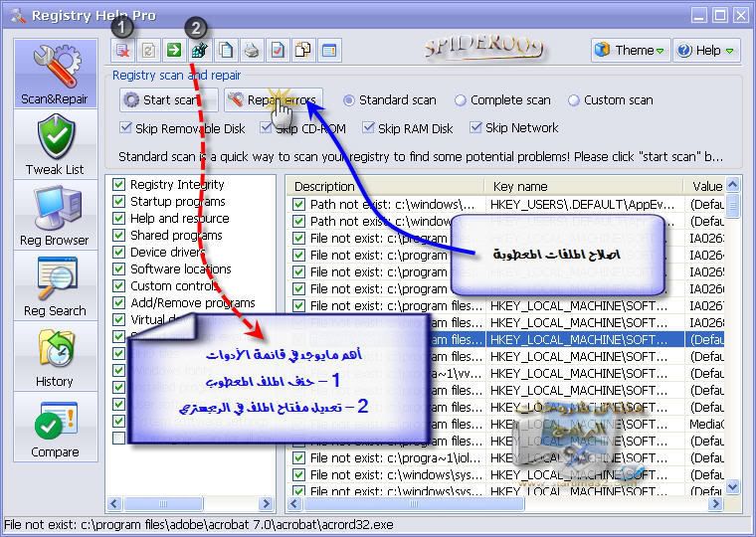Uncheck the Software locations category
Viewport: 756px width, 537px height.
tap(118, 268)
